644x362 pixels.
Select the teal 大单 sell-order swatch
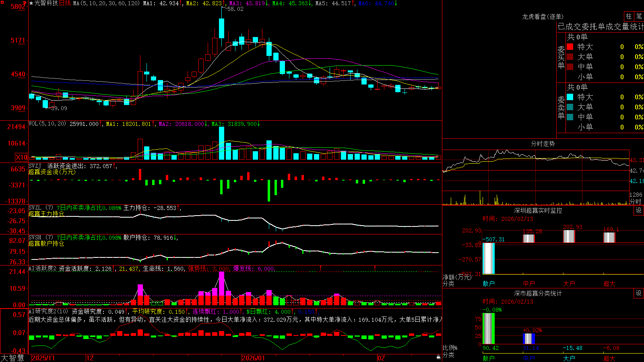pyautogui.click(x=570, y=107)
